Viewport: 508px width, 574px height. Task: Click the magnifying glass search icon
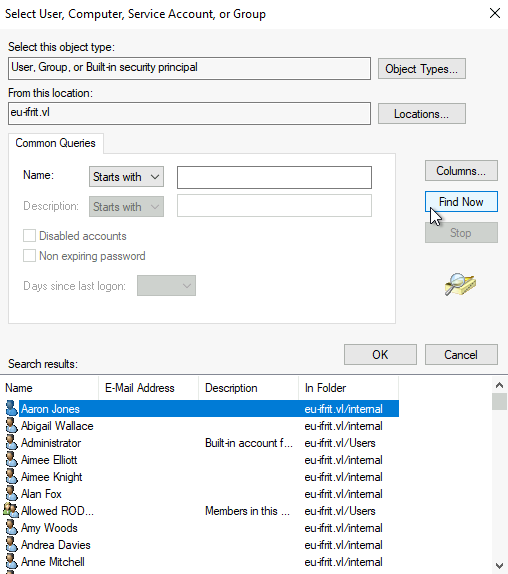click(x=460, y=284)
